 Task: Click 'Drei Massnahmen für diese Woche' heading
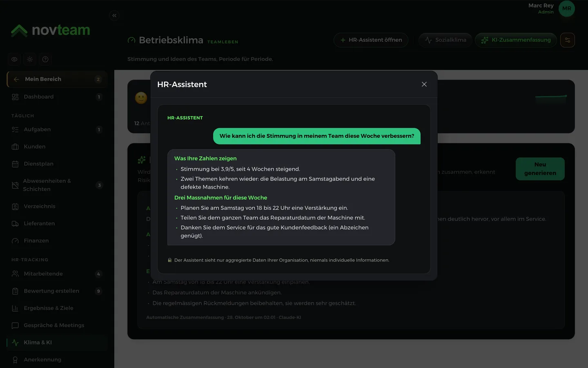tap(220, 198)
